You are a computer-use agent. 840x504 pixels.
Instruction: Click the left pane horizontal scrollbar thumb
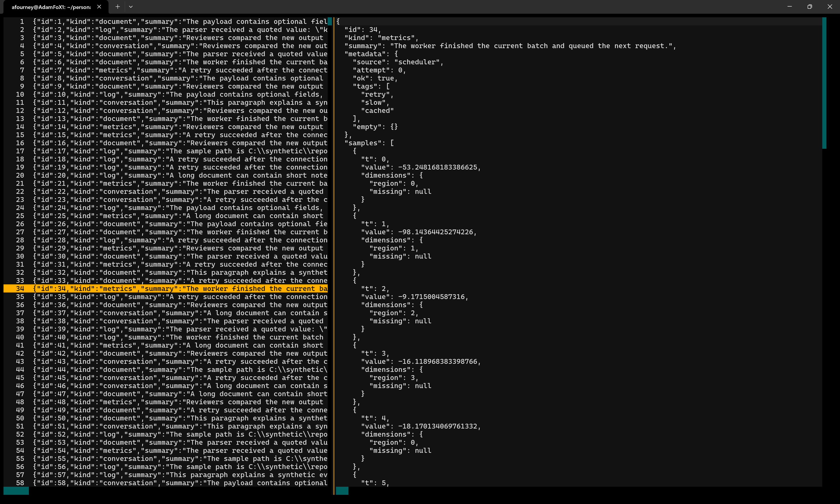point(16,491)
